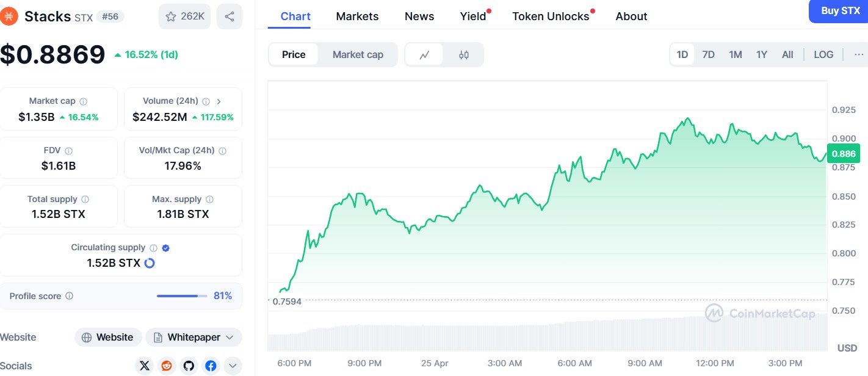Open the GitHub social link
The image size is (868, 376).
(x=189, y=366)
